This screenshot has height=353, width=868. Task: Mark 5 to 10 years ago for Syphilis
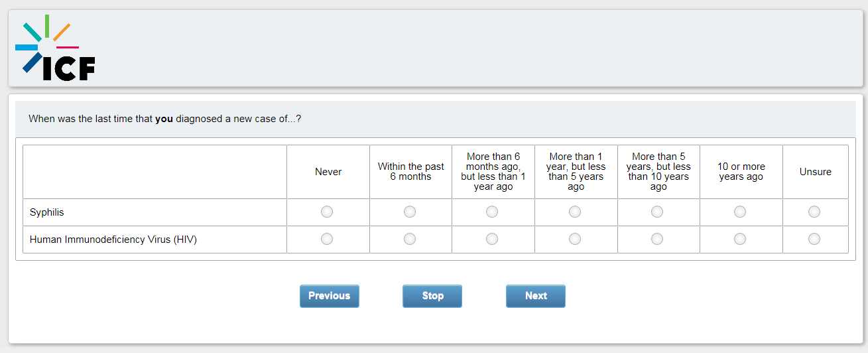(657, 212)
